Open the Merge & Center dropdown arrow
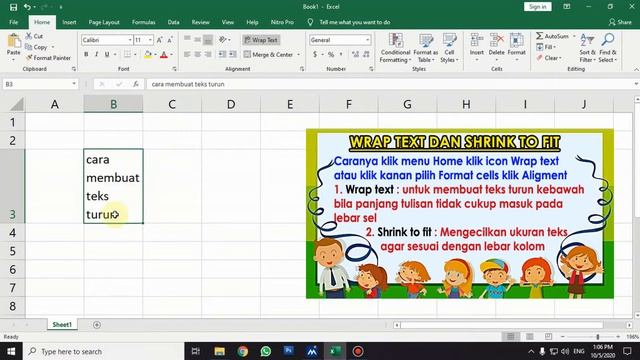640x360 pixels. coord(299,54)
